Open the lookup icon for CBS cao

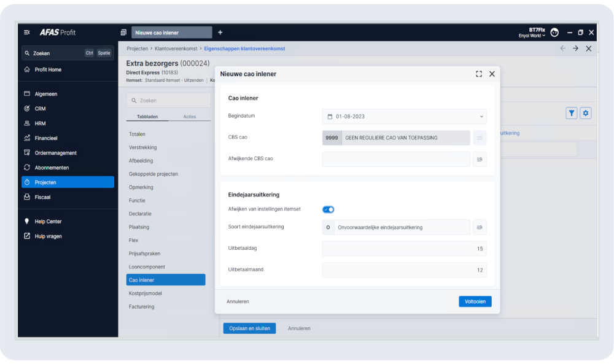pyautogui.click(x=480, y=137)
